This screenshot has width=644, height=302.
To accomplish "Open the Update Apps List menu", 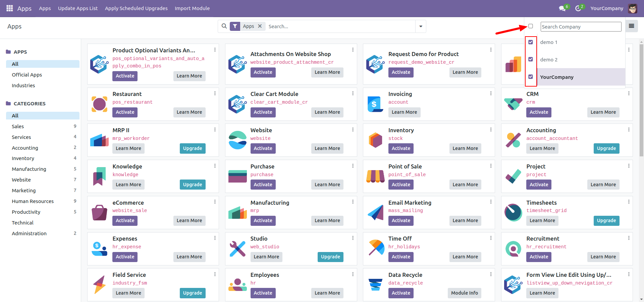I will coord(78,8).
